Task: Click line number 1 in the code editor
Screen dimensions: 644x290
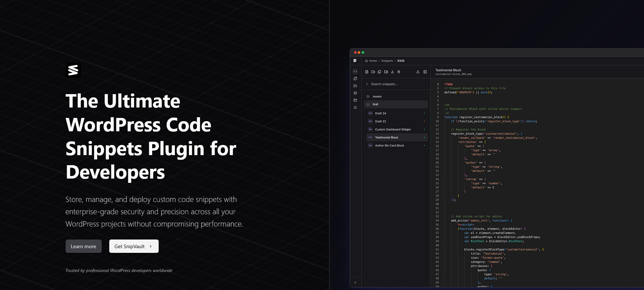Action: coord(438,84)
